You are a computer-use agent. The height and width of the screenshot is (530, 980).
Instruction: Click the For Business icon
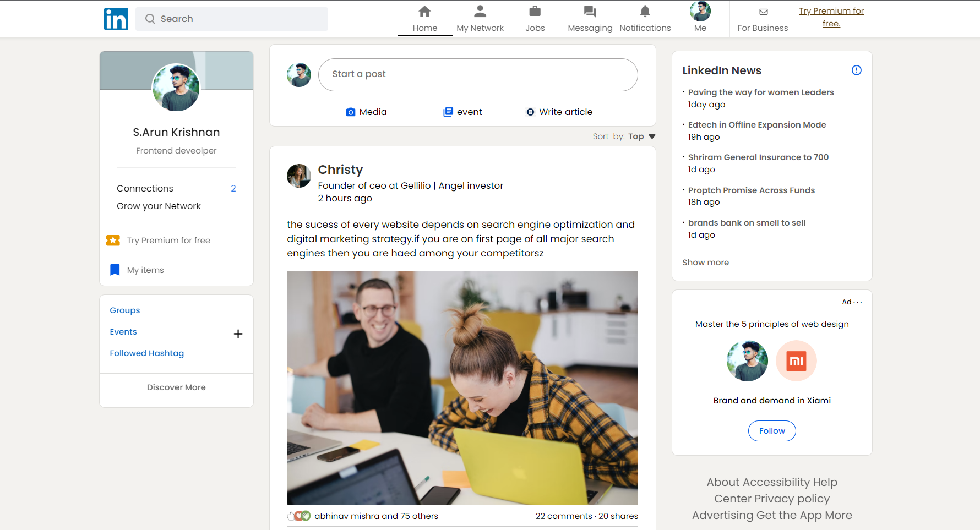pos(763,12)
